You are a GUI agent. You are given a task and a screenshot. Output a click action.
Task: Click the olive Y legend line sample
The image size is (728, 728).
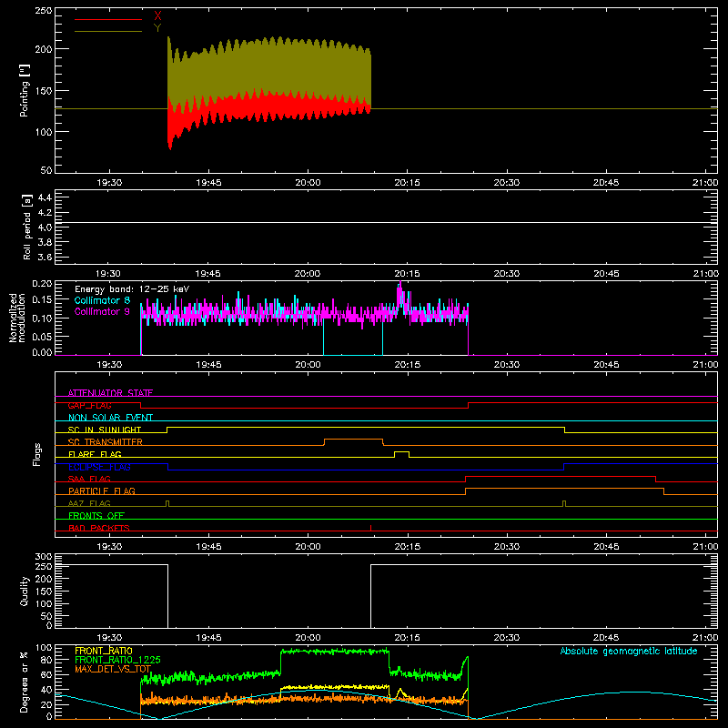click(x=107, y=31)
